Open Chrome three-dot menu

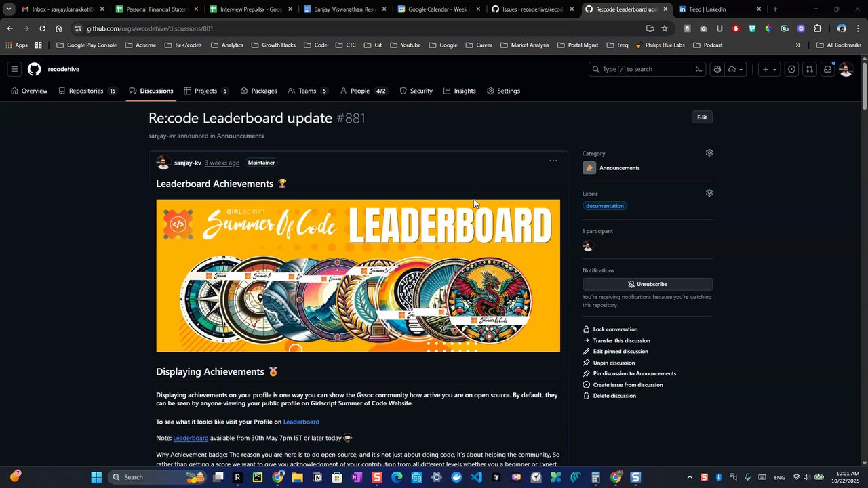859,28
